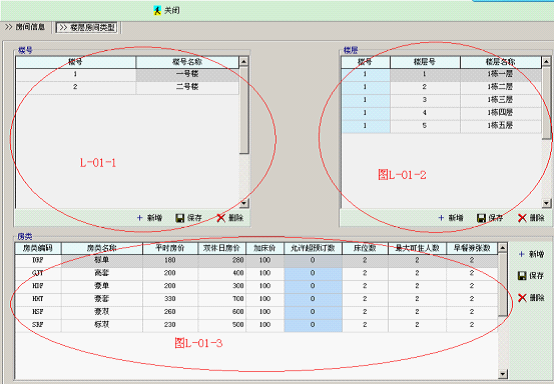Select floor row 1栋一层
The height and width of the screenshot is (384, 554).
pos(441,74)
